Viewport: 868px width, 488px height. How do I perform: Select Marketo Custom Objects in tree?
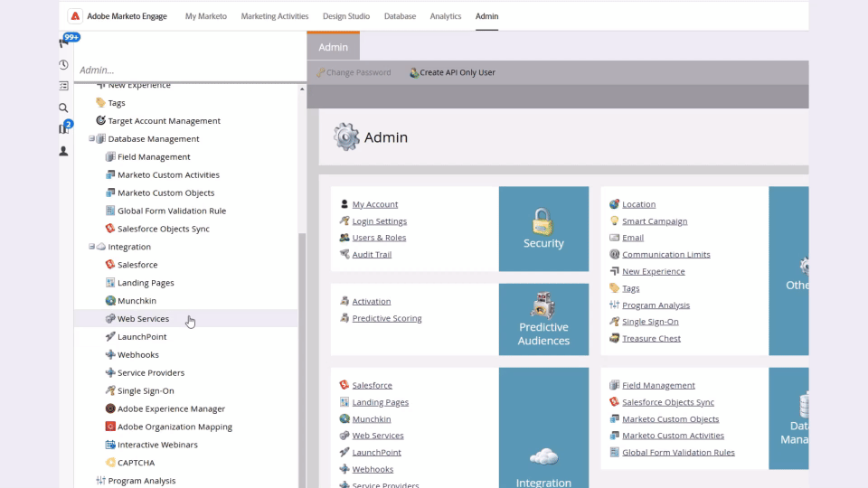[x=165, y=192]
